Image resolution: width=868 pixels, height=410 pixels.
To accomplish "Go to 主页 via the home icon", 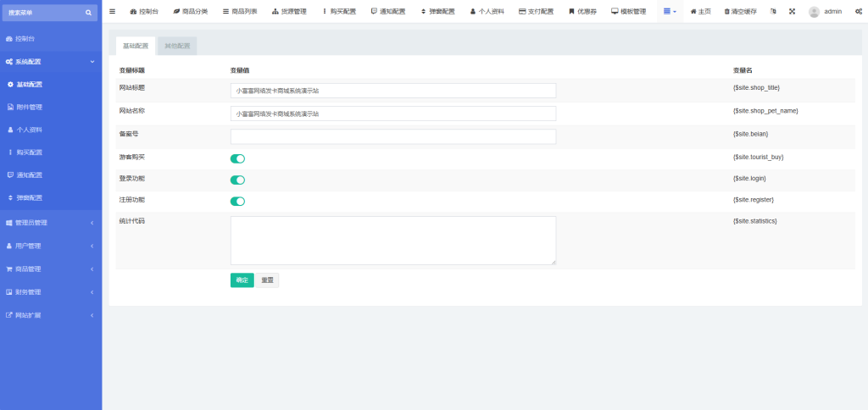I will 694,12.
